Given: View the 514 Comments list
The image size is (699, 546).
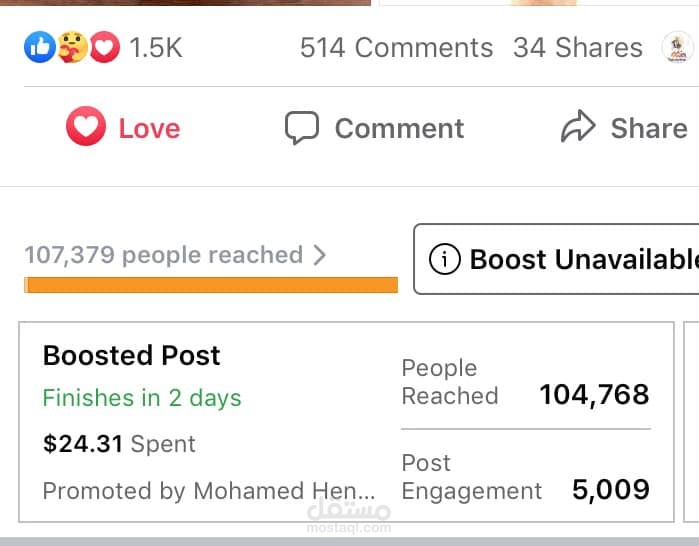Looking at the screenshot, I should (396, 47).
